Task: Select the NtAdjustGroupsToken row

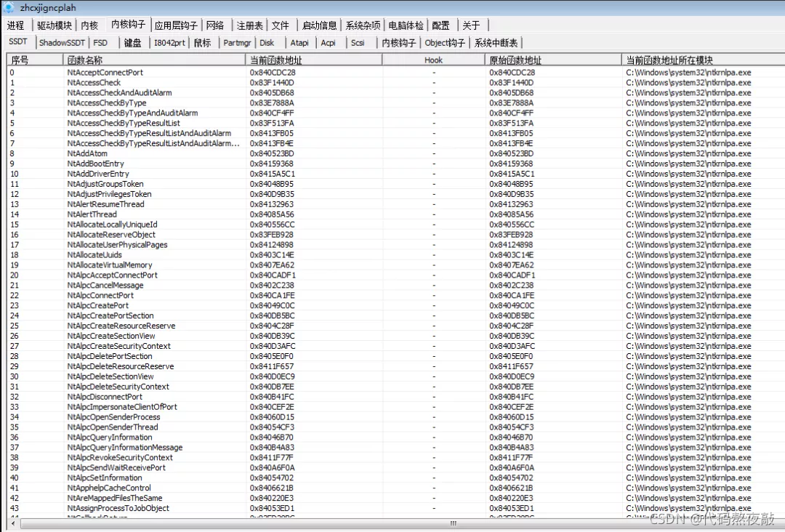Action: [x=397, y=184]
